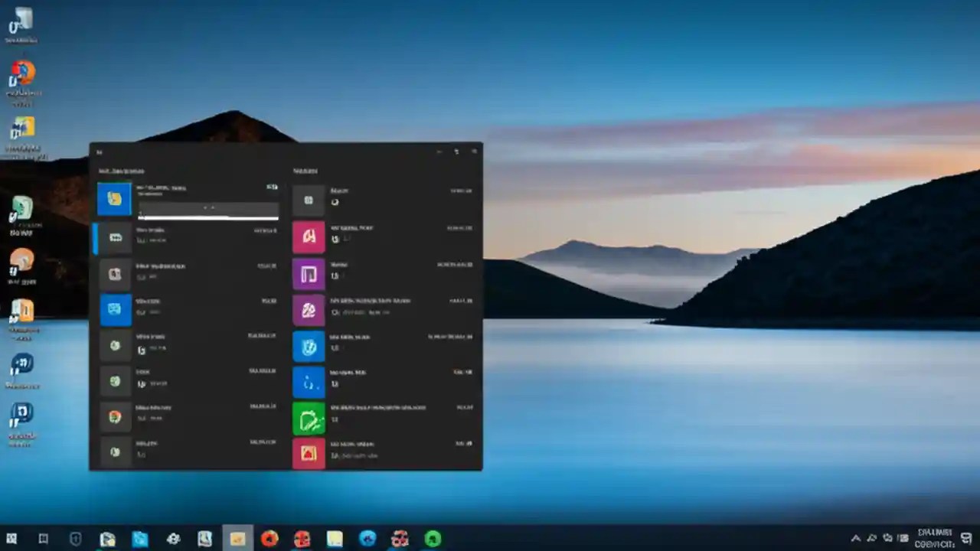Click the download progress bar of the installing app

point(207,219)
